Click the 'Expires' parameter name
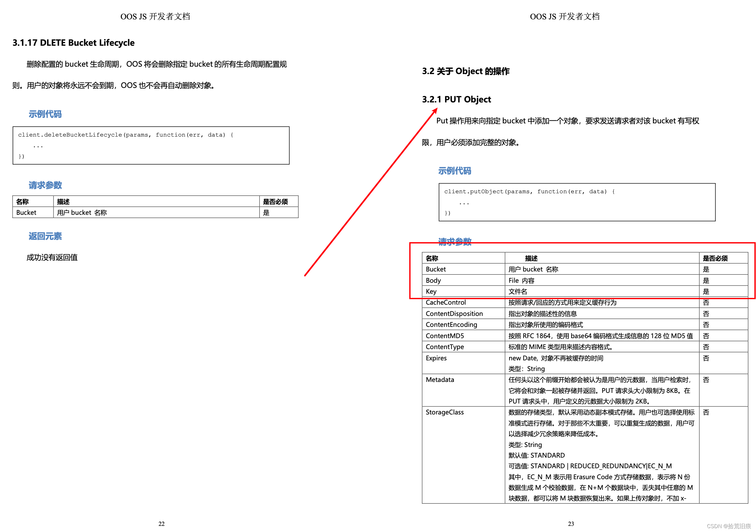756x532 pixels. point(436,358)
